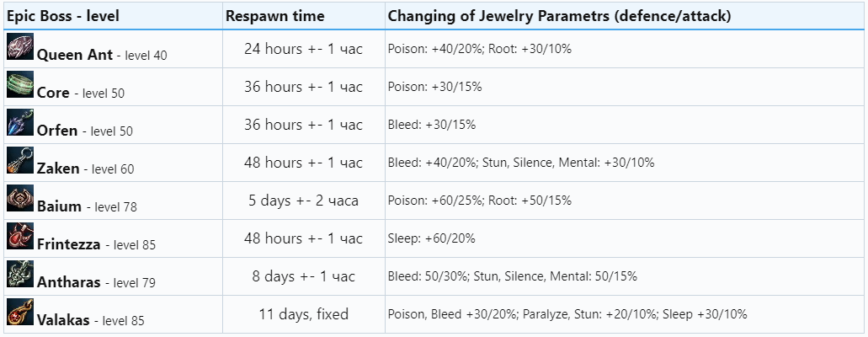This screenshot has width=868, height=337.
Task: Click the Orfen earring icon
Action: pos(20,123)
